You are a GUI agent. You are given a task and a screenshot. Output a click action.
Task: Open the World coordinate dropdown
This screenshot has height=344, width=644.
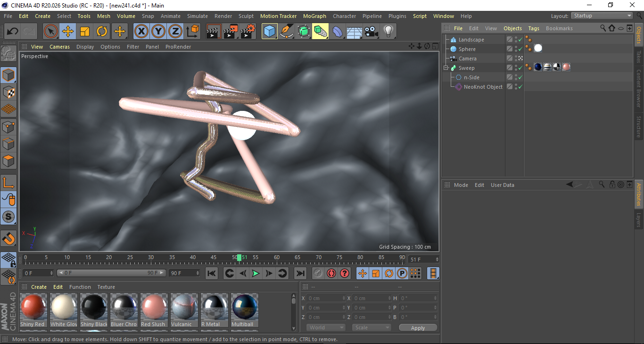[x=326, y=327]
